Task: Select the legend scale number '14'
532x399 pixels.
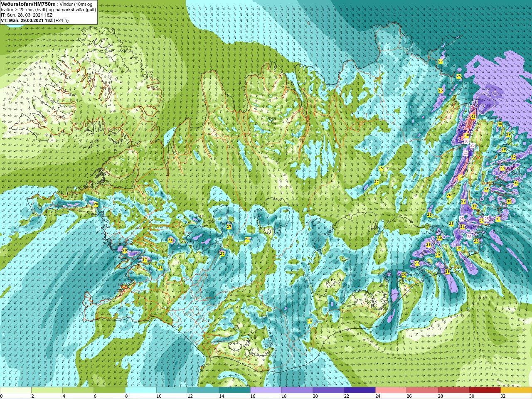Action: point(222,397)
